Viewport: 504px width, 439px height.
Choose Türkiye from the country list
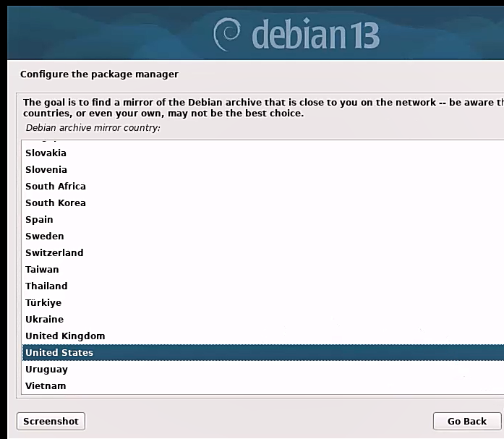[43, 302]
